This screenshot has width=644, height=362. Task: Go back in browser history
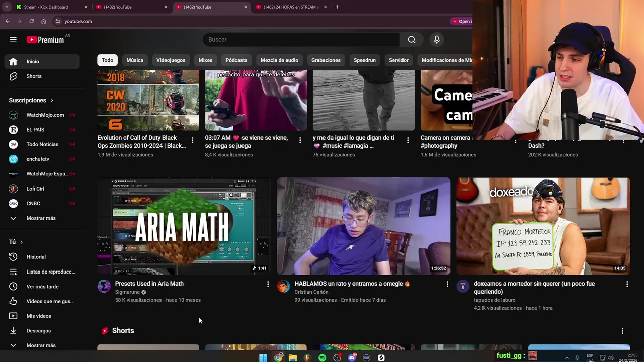(7, 21)
